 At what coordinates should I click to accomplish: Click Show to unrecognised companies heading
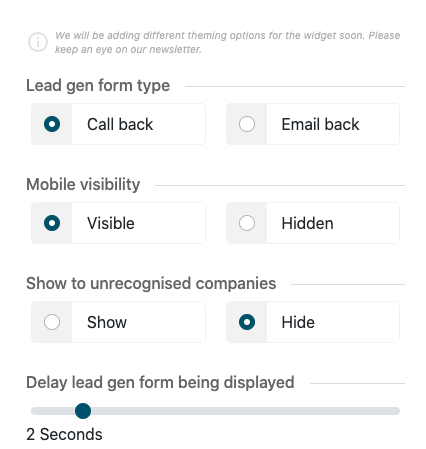(x=151, y=284)
